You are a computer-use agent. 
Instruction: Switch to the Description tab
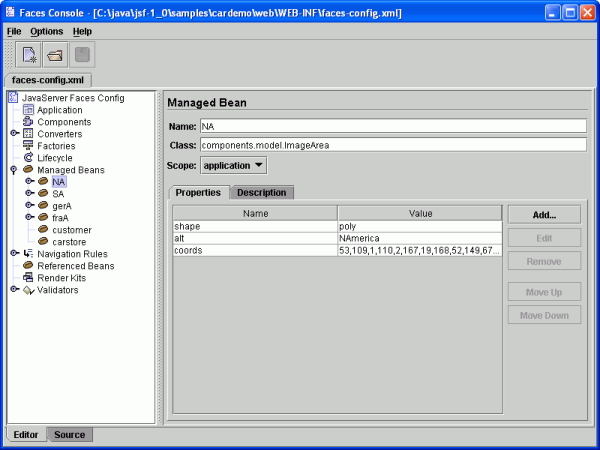262,192
